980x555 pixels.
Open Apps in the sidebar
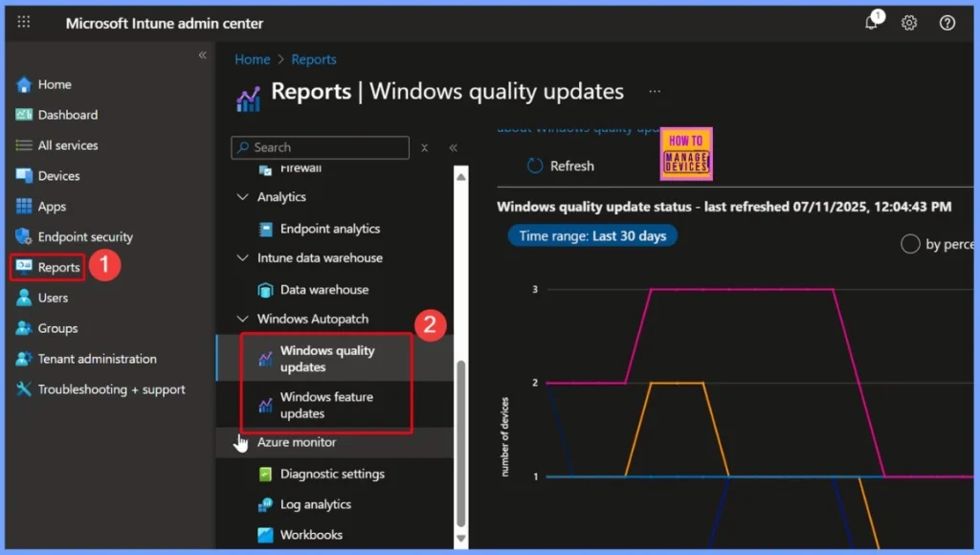tap(52, 207)
